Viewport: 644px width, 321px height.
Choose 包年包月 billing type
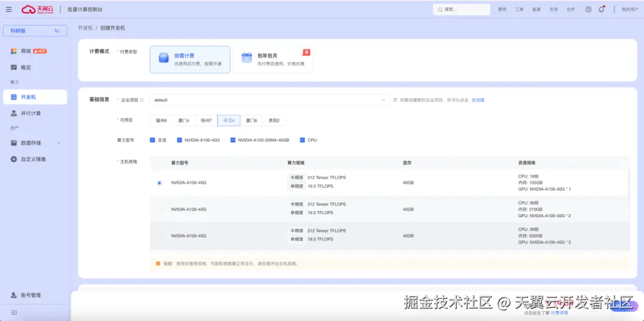coord(273,60)
